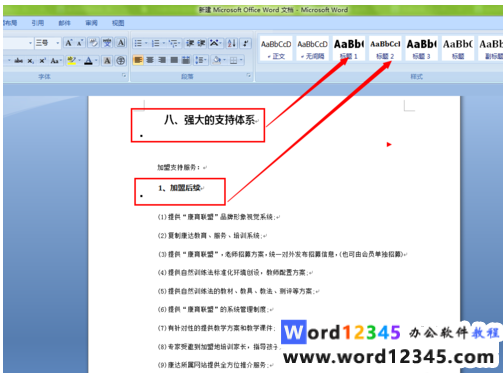The image size is (504, 373).
Task: Click the Bullets list icon
Action: 138,43
